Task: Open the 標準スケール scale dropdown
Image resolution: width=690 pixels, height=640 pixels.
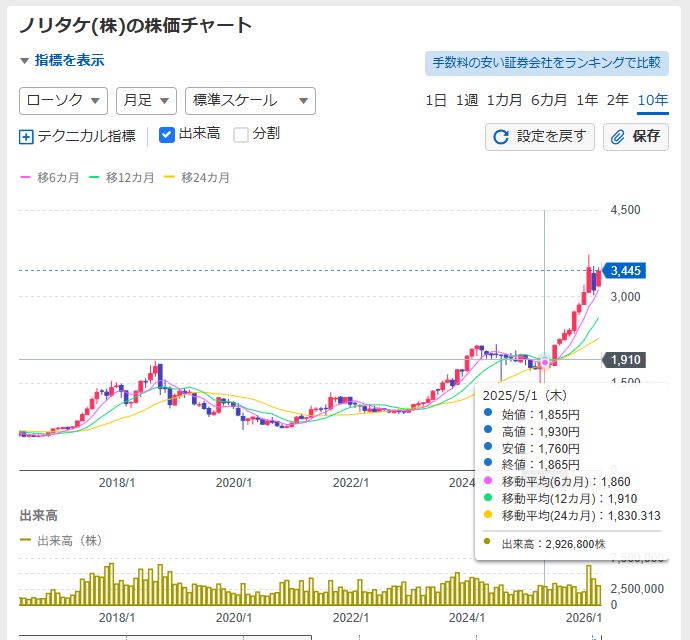Action: click(250, 101)
